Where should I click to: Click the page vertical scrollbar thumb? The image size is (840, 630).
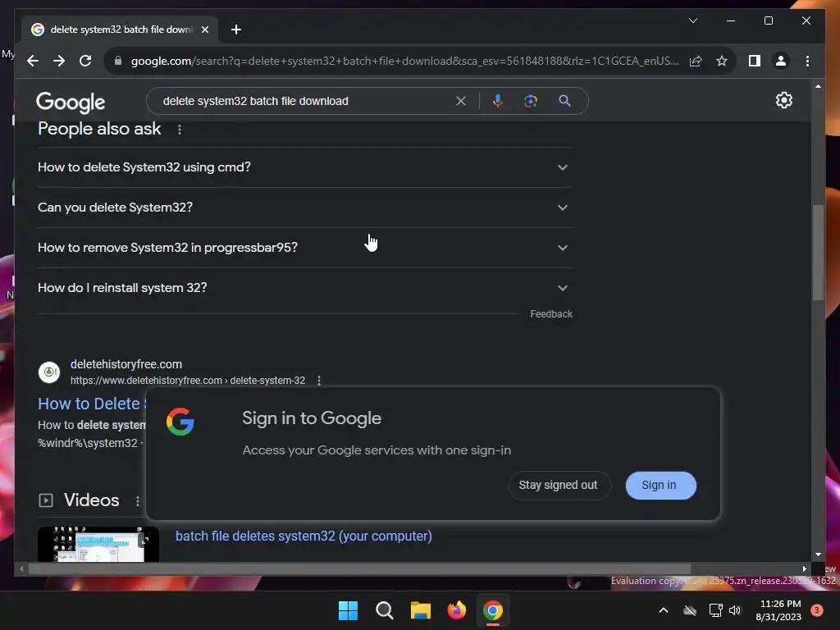pyautogui.click(x=818, y=252)
